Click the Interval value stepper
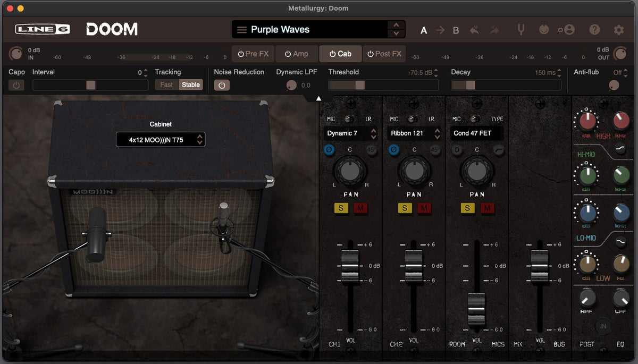The image size is (638, 364). coord(146,73)
